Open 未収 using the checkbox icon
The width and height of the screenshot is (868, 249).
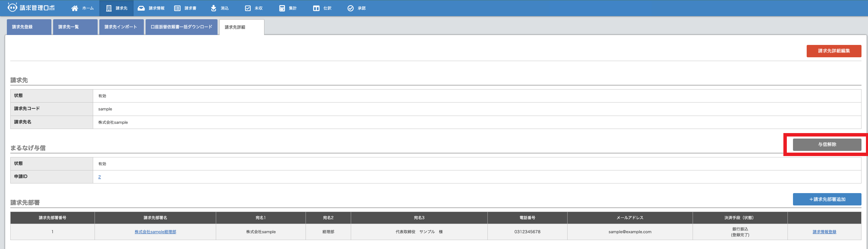[248, 8]
